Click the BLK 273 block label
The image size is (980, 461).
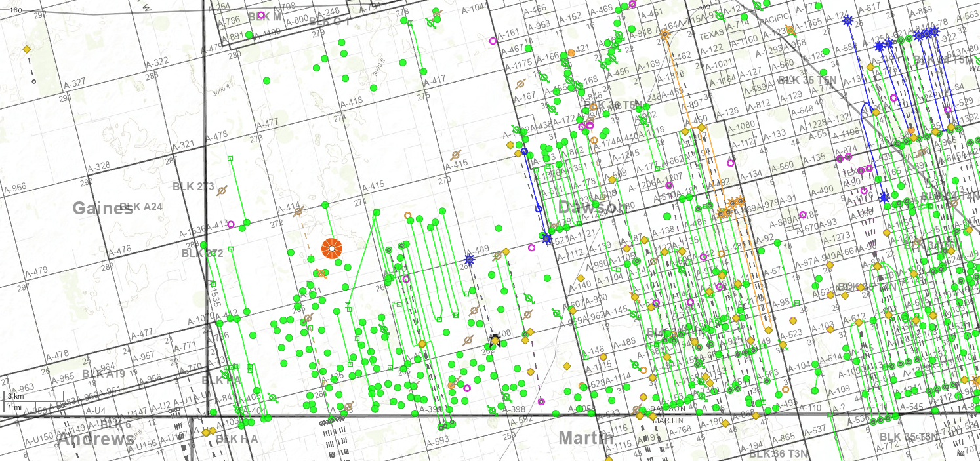coord(194,186)
